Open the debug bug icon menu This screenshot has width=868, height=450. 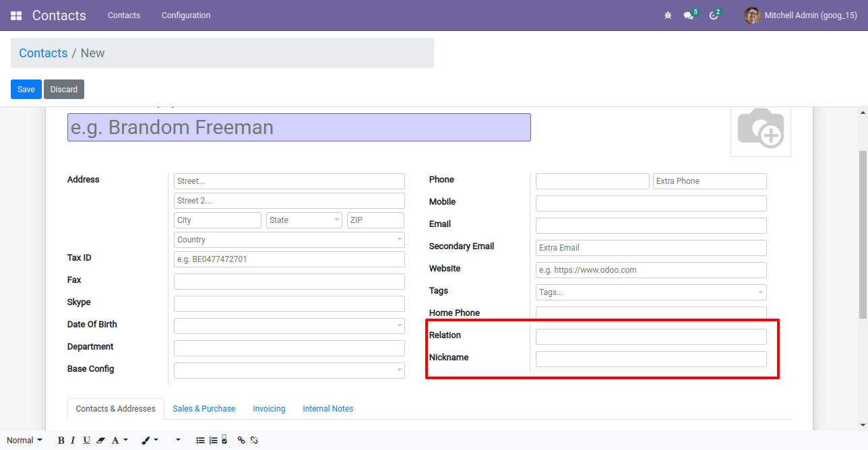[x=668, y=15]
